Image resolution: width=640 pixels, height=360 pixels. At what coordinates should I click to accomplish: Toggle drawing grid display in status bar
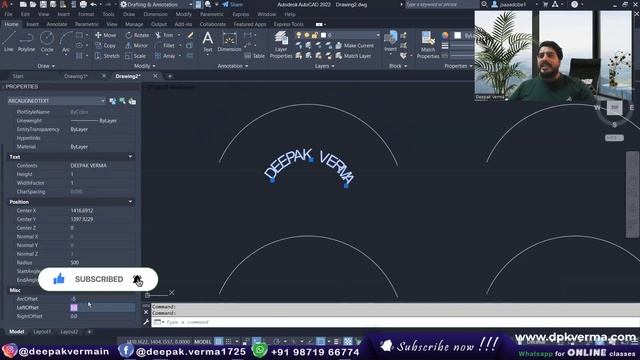pyautogui.click(x=219, y=341)
